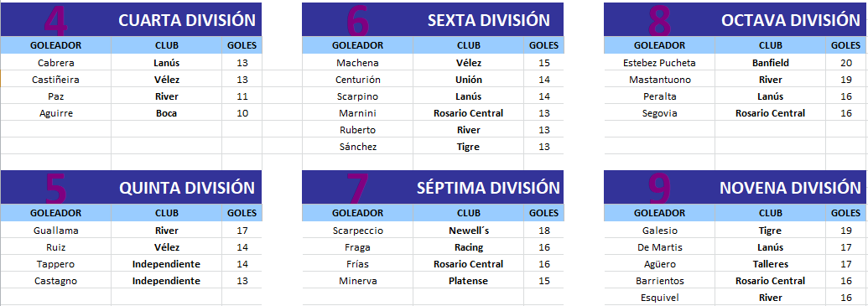
Task: Select the Scarpeccio goleador cell
Action: click(x=357, y=231)
